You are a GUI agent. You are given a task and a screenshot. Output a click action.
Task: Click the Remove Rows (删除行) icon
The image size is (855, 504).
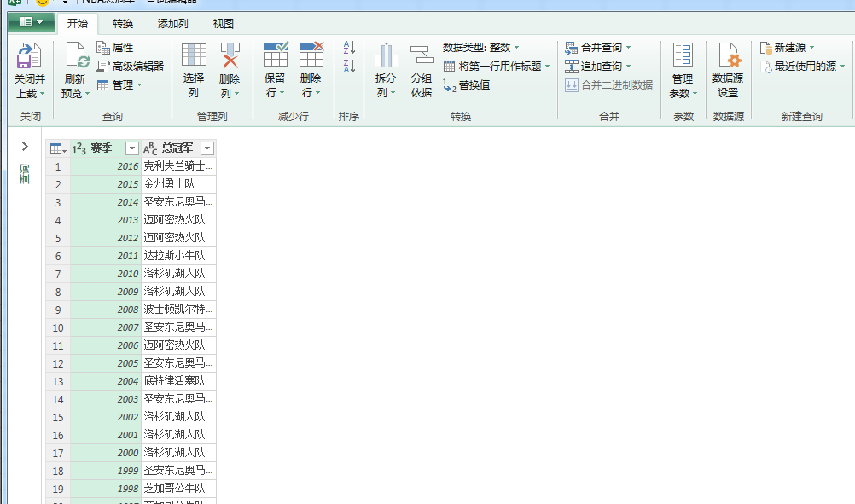click(x=311, y=55)
